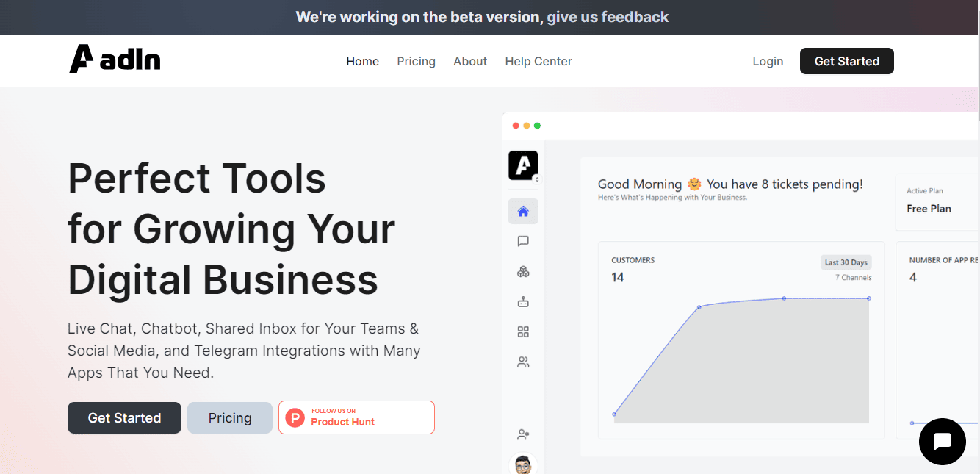
Task: Click the home icon in dashboard sidebar
Action: 523,212
